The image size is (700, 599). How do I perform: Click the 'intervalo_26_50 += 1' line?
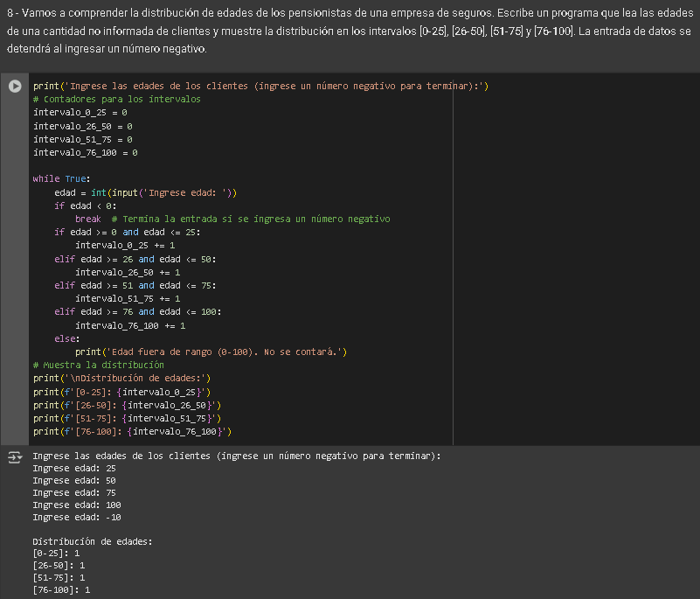(128, 273)
